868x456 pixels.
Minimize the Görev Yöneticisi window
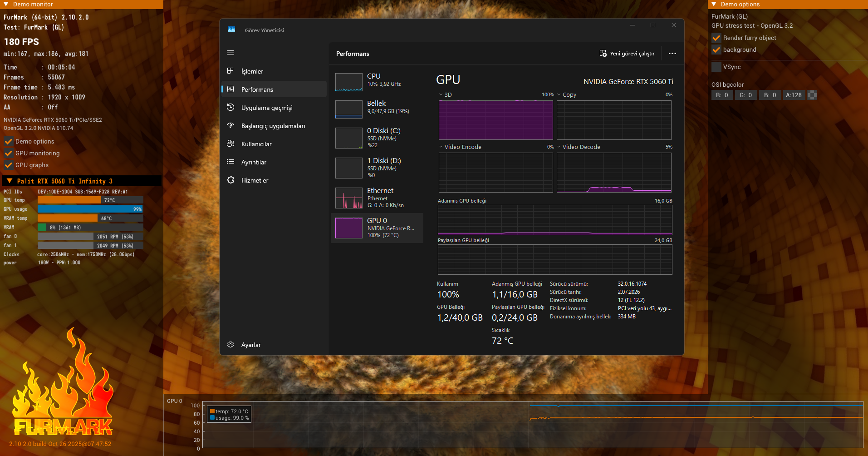(x=632, y=25)
